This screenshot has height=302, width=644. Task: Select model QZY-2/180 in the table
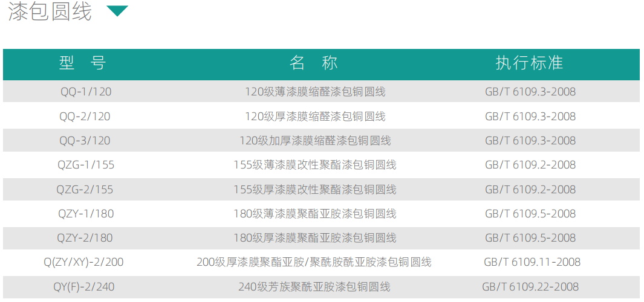pyautogui.click(x=85, y=238)
